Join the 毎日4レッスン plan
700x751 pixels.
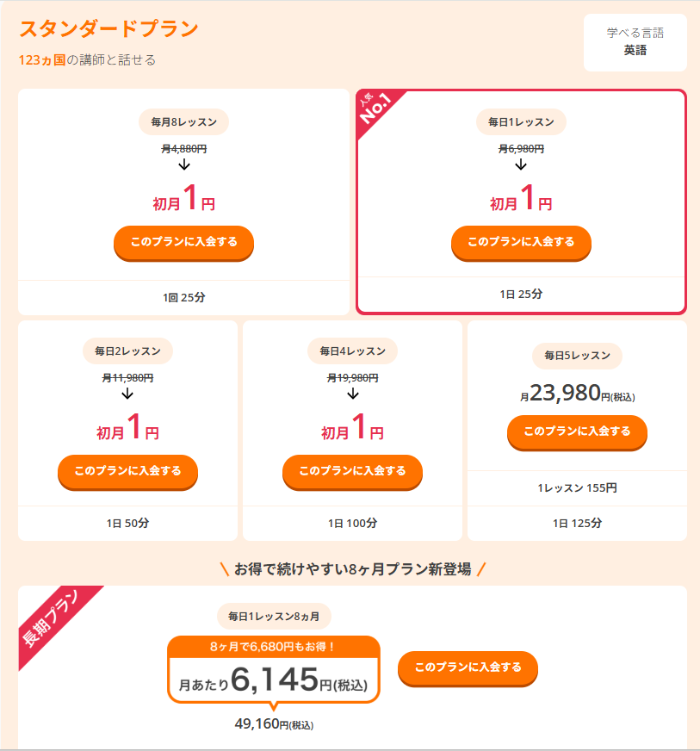(352, 471)
